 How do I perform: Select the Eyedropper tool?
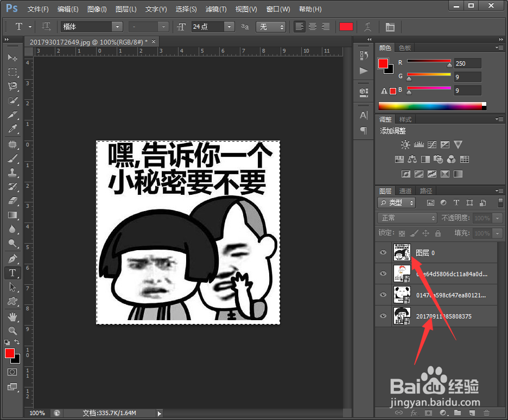(12, 129)
